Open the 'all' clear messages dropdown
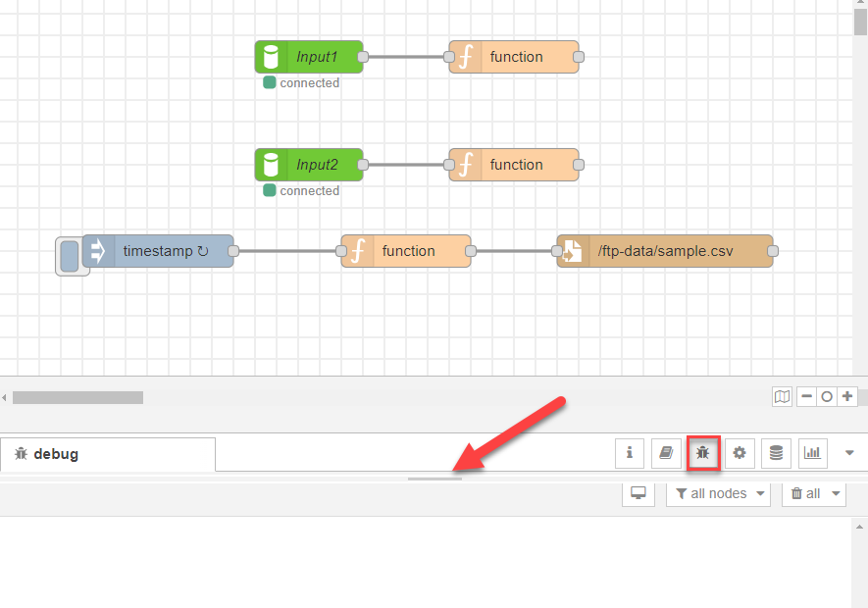The height and width of the screenshot is (608, 868). point(813,493)
